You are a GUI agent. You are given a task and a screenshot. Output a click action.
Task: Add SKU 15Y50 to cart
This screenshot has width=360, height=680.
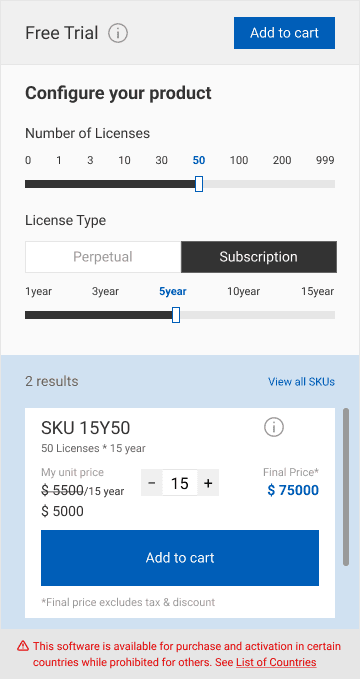click(x=180, y=558)
